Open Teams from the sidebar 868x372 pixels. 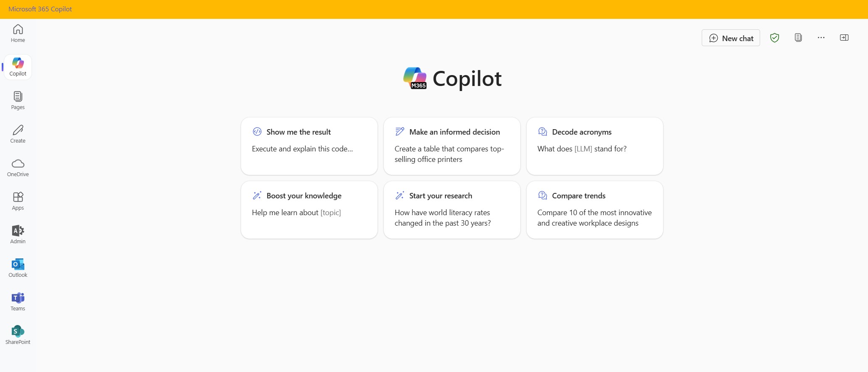coord(17,301)
